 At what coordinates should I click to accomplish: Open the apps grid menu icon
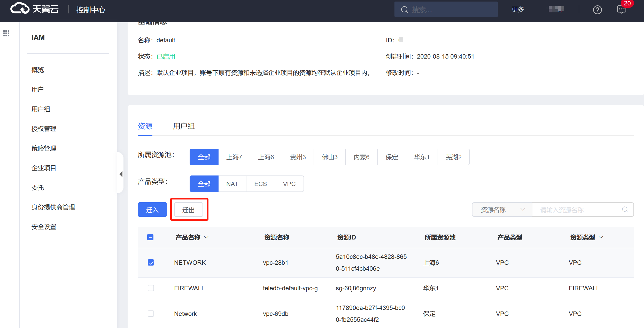(x=6, y=33)
